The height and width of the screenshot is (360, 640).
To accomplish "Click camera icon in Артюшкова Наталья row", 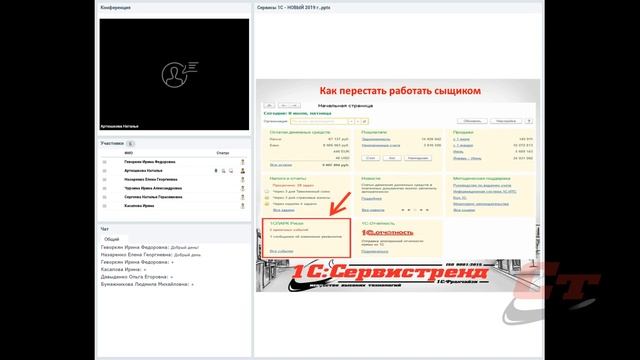I will 223,171.
